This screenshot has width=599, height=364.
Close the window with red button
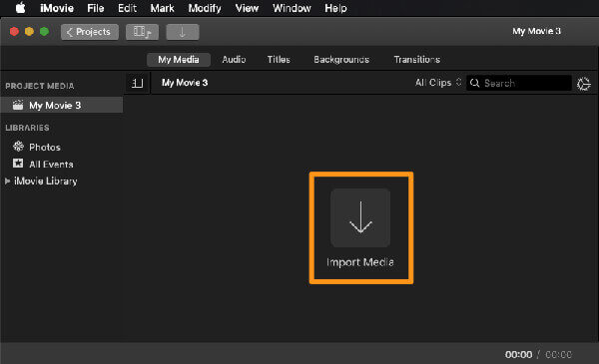[14, 32]
